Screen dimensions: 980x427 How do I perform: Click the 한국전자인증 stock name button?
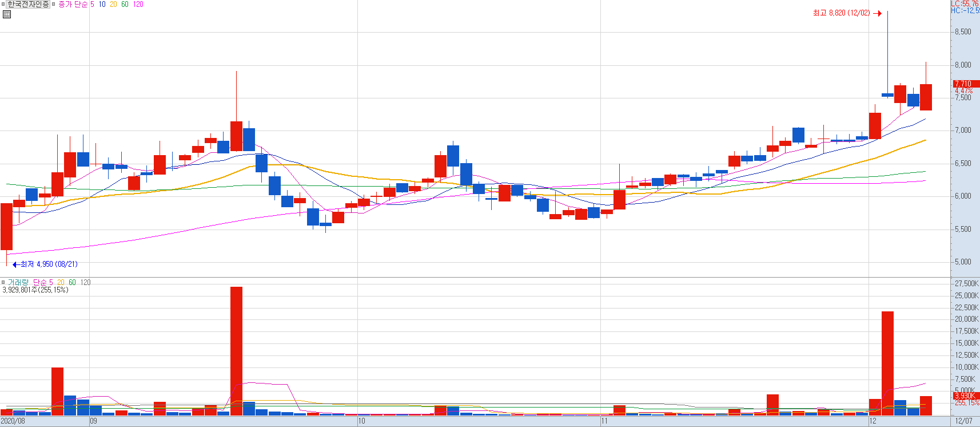pyautogui.click(x=28, y=4)
